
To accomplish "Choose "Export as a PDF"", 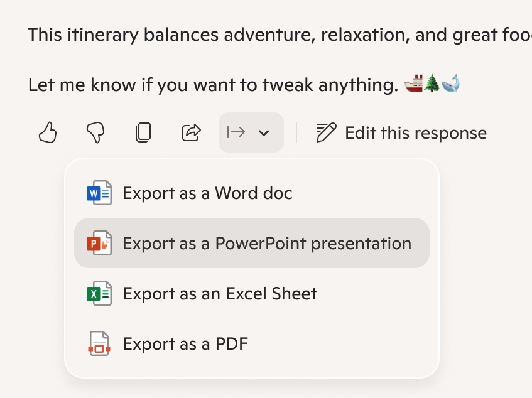I will pyautogui.click(x=185, y=343).
